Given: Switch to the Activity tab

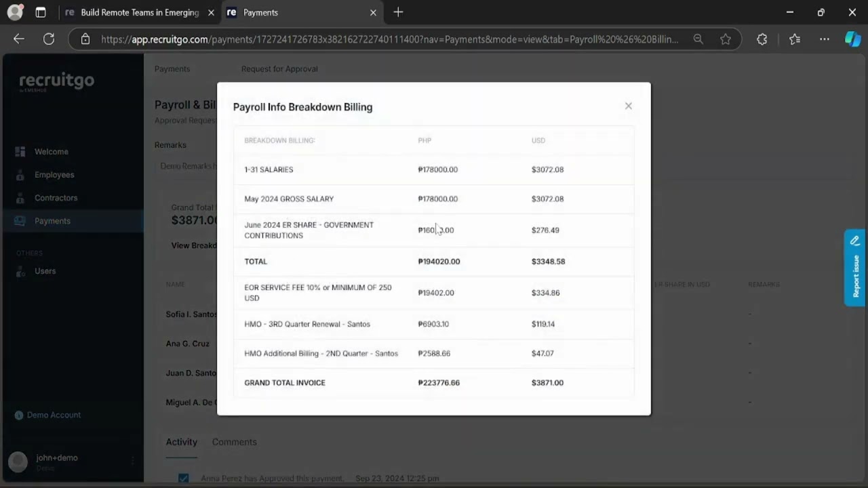Looking at the screenshot, I should pos(182,442).
